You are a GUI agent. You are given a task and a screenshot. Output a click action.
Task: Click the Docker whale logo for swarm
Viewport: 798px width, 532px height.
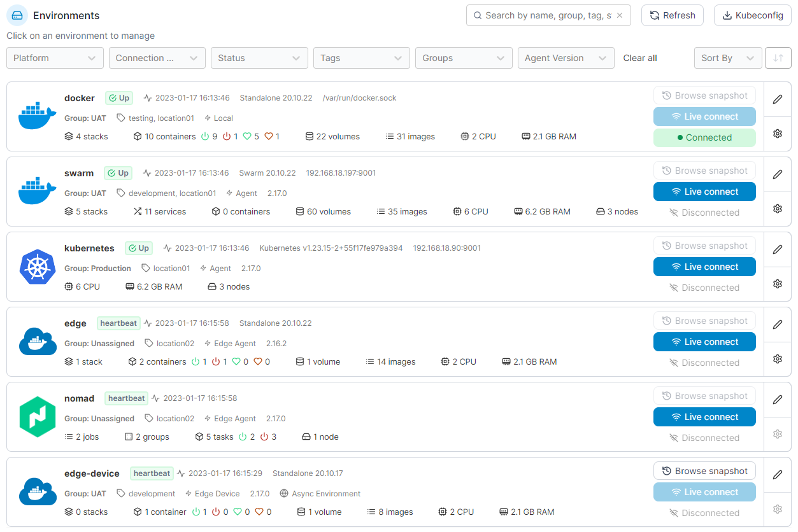coord(38,191)
